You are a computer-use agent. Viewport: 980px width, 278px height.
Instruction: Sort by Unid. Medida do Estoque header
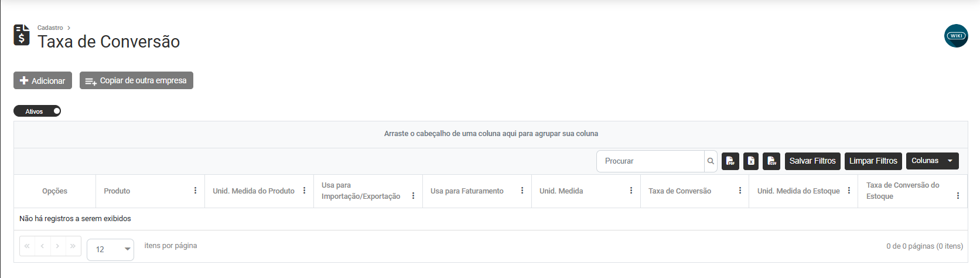tap(798, 191)
